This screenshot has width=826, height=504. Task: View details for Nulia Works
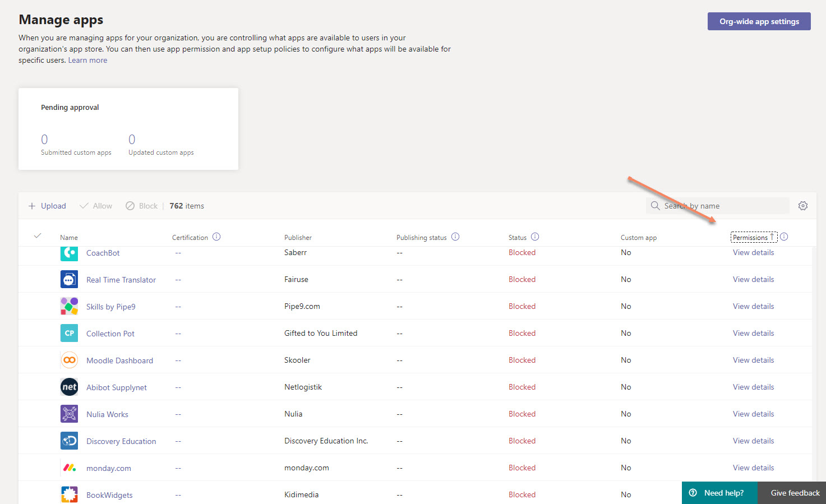tap(753, 414)
